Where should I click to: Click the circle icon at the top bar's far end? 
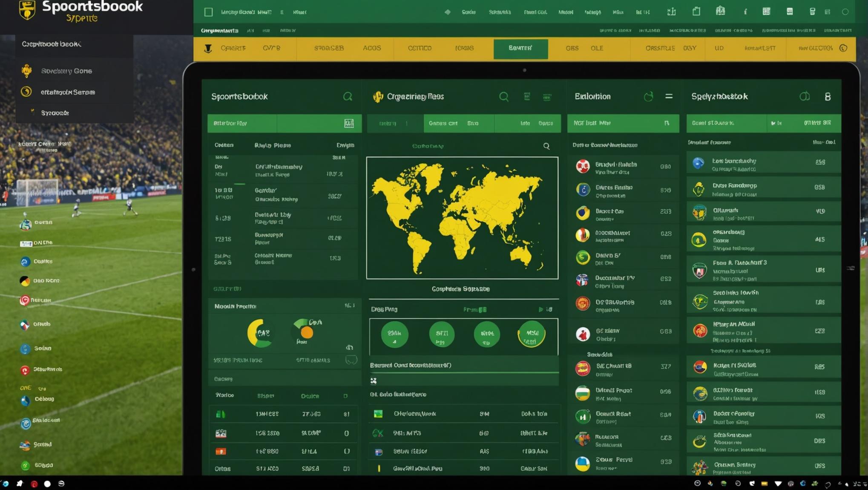click(x=845, y=12)
